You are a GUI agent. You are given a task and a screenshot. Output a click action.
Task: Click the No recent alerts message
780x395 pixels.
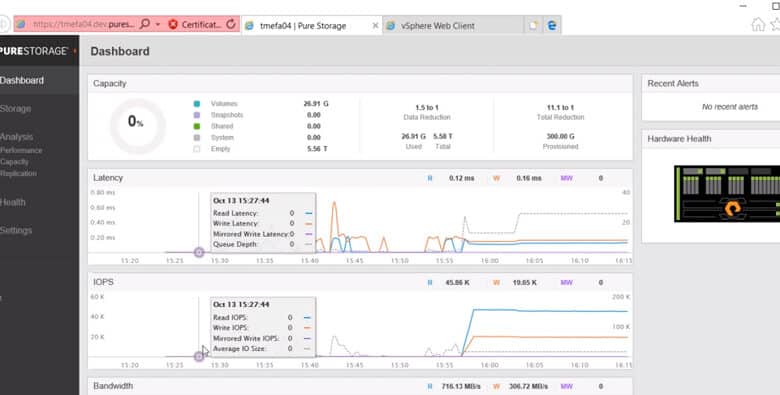tap(730, 107)
